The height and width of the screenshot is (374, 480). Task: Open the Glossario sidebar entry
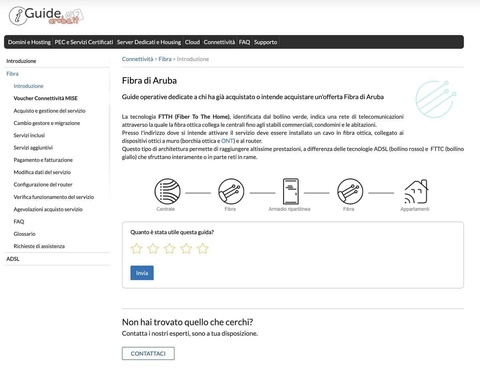pos(25,234)
